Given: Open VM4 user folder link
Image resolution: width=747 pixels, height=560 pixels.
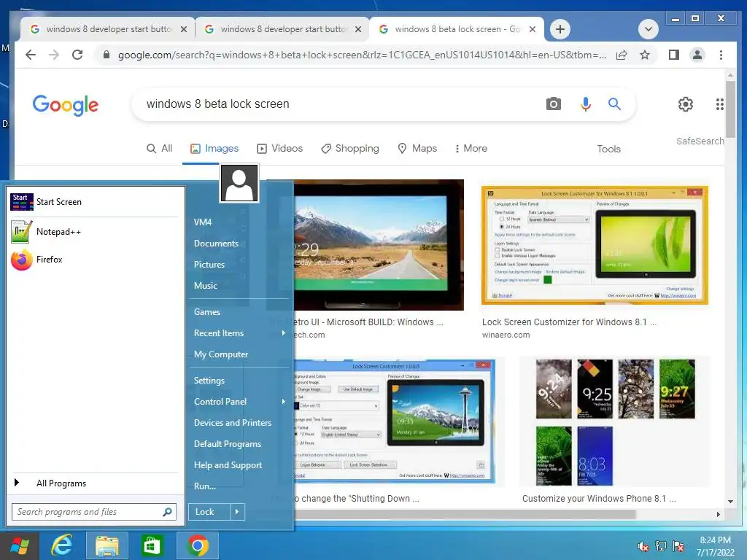Looking at the screenshot, I should tap(203, 222).
